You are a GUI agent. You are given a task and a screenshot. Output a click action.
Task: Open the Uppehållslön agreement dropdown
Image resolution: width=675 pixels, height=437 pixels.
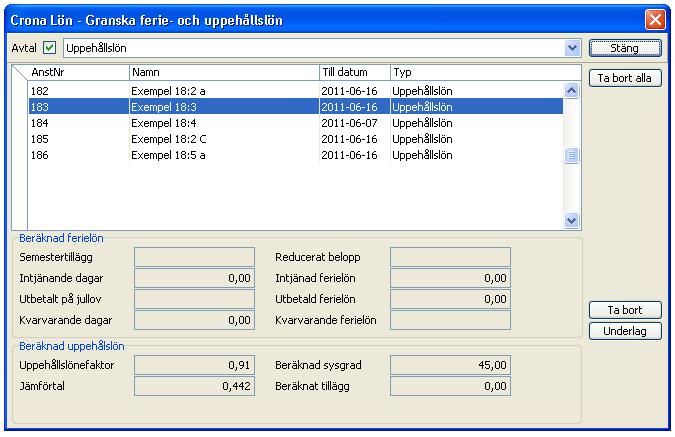tap(572, 48)
